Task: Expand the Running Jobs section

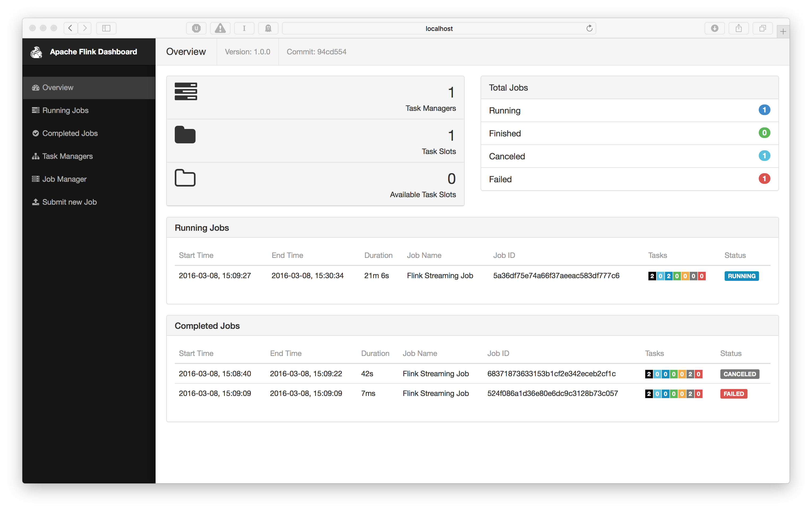Action: coord(202,228)
